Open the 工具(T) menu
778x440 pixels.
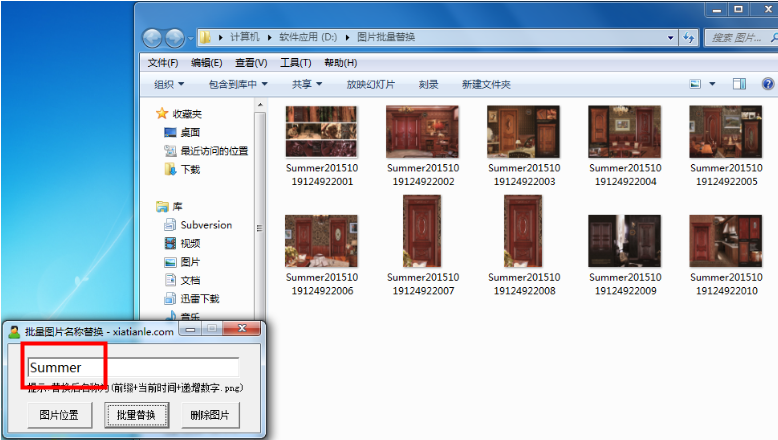pos(296,63)
